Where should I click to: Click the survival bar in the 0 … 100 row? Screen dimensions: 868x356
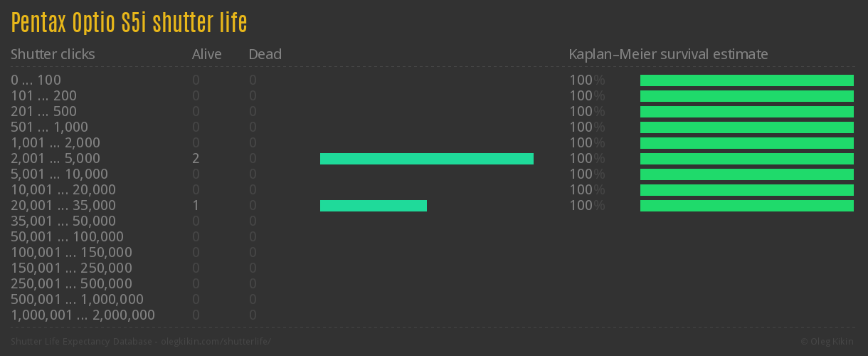(x=746, y=80)
